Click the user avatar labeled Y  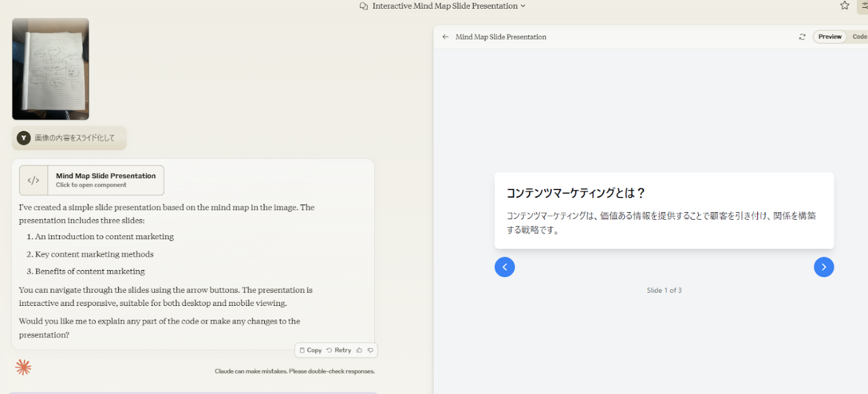[x=24, y=138]
